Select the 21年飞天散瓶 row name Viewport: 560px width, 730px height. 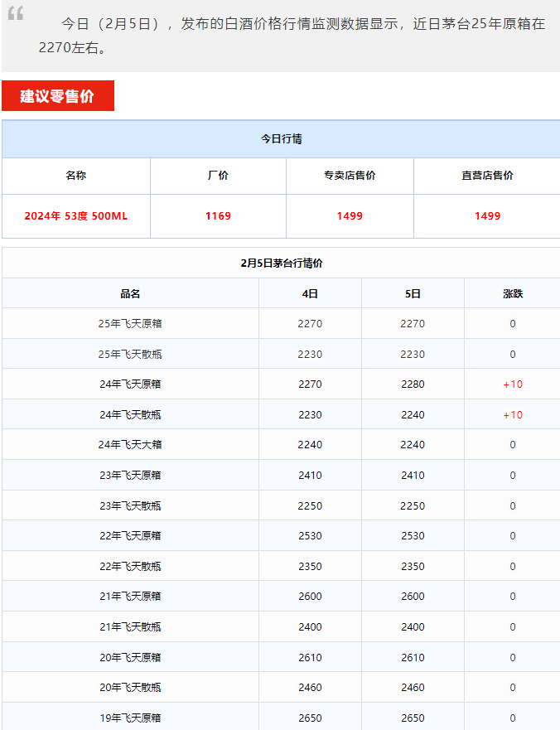130,627
